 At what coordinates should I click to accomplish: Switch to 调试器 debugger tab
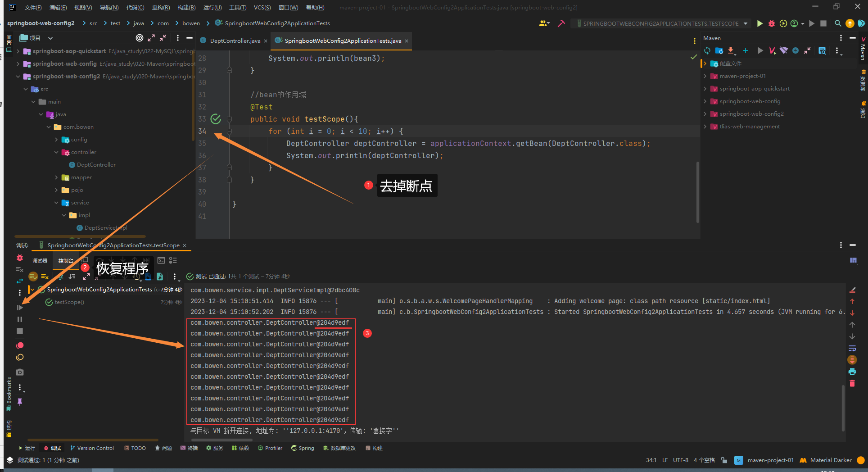click(40, 261)
